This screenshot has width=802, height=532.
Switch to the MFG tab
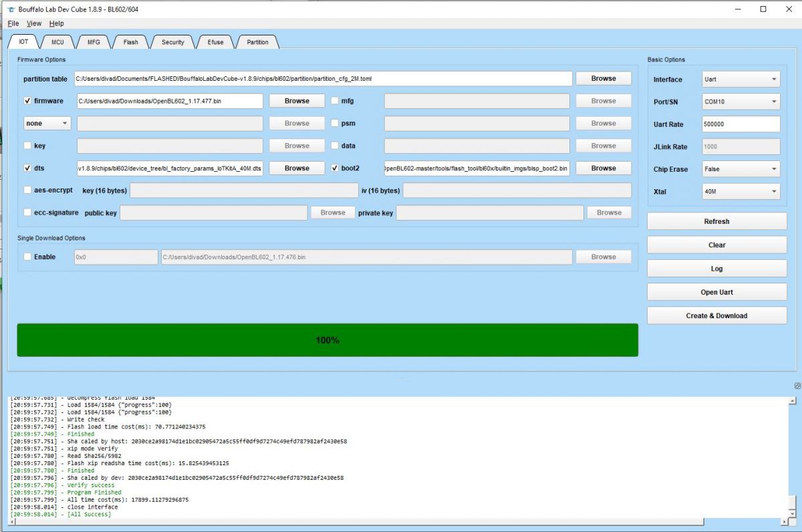tap(94, 42)
